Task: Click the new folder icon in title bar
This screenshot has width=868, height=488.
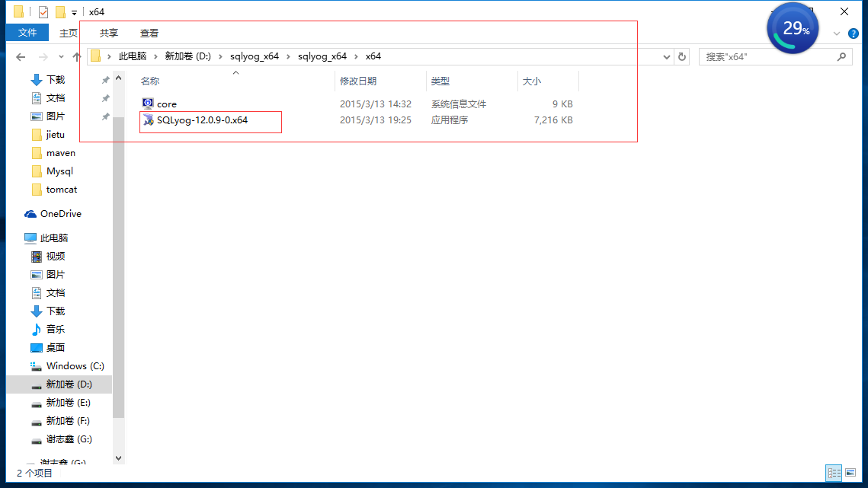Action: (x=60, y=11)
